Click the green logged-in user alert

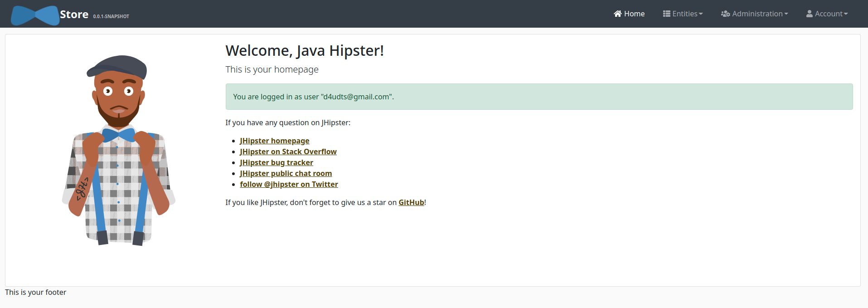[x=538, y=97]
